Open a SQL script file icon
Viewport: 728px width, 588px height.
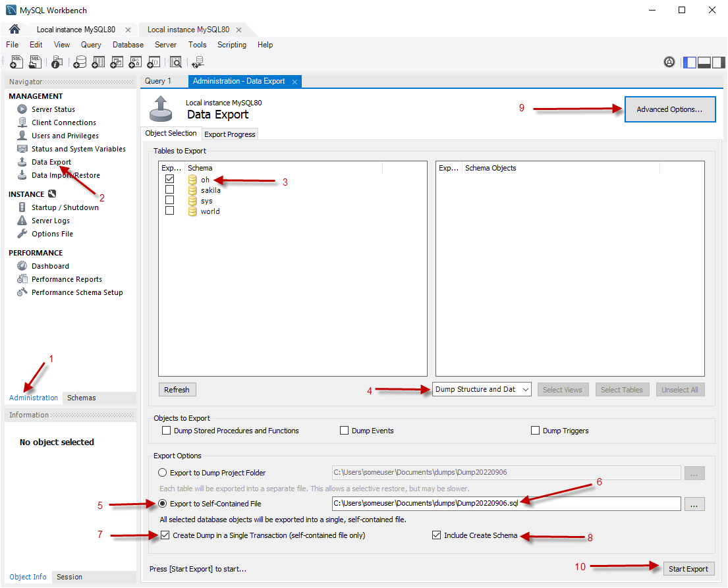click(x=36, y=62)
